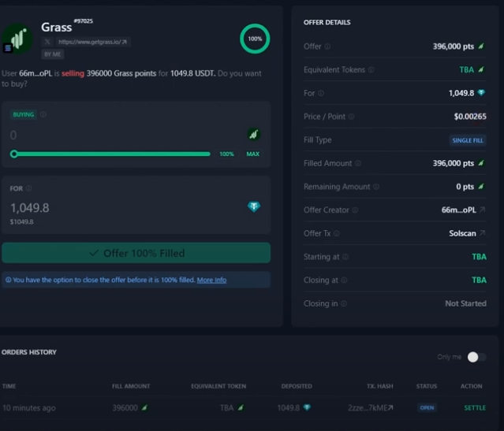504x431 pixels.
Task: Show info next to FOR label
Action: tap(28, 188)
